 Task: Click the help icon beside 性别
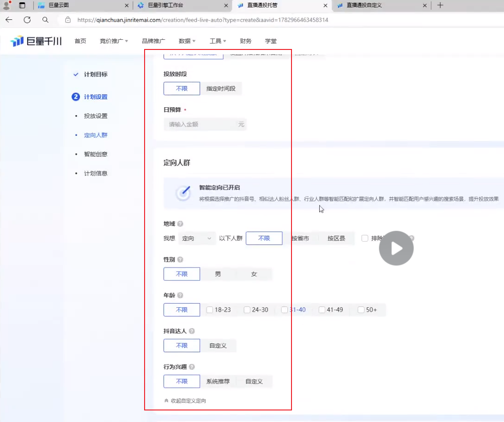180,260
